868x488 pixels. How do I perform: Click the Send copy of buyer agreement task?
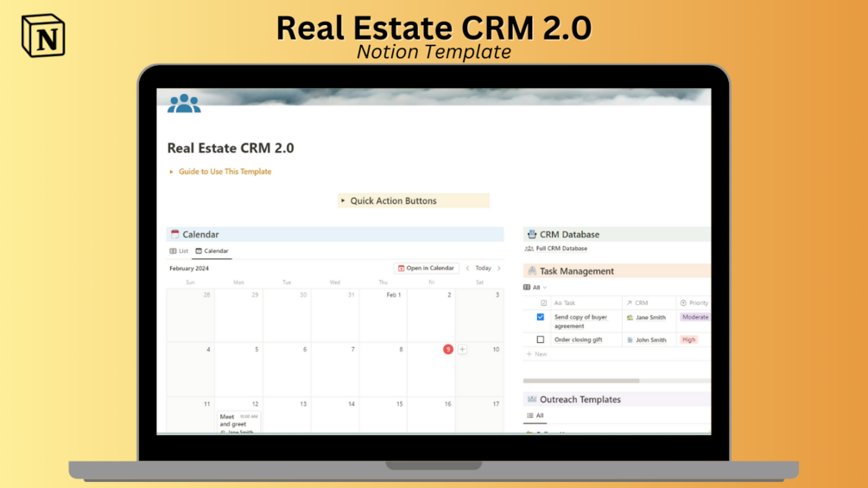point(580,321)
